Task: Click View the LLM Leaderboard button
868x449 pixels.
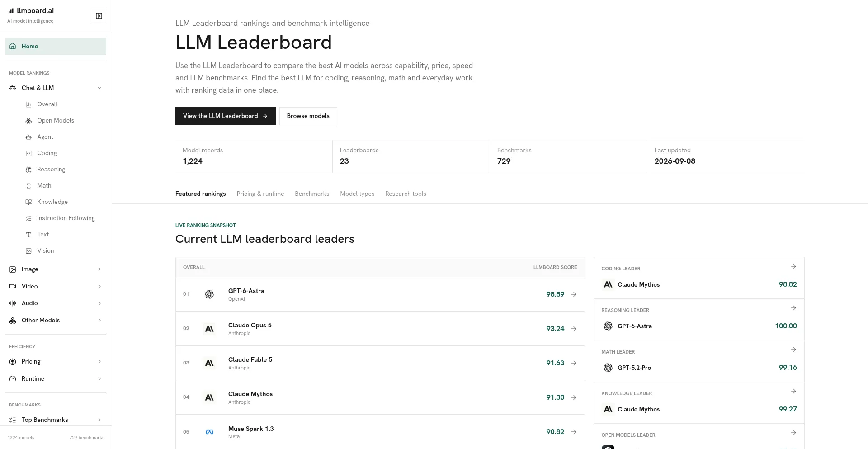Action: (225, 116)
